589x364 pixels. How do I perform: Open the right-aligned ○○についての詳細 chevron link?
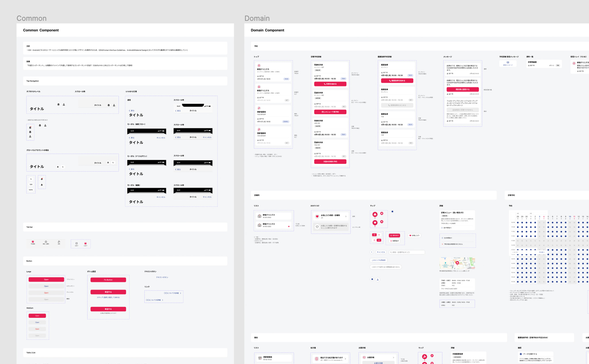(x=173, y=293)
